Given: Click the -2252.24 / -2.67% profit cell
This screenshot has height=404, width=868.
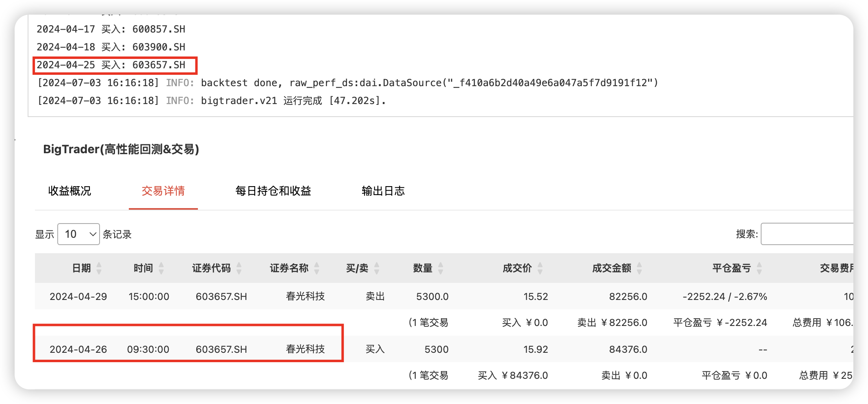Looking at the screenshot, I should tap(725, 297).
